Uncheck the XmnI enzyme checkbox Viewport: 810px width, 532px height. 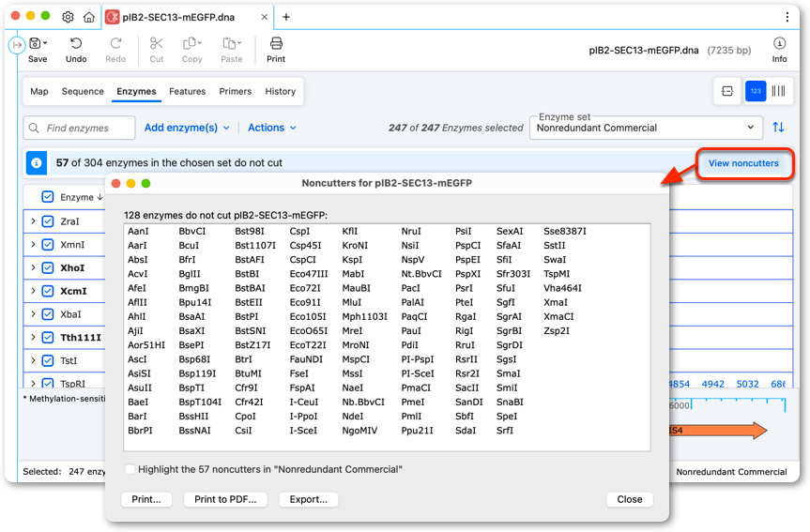pos(48,244)
